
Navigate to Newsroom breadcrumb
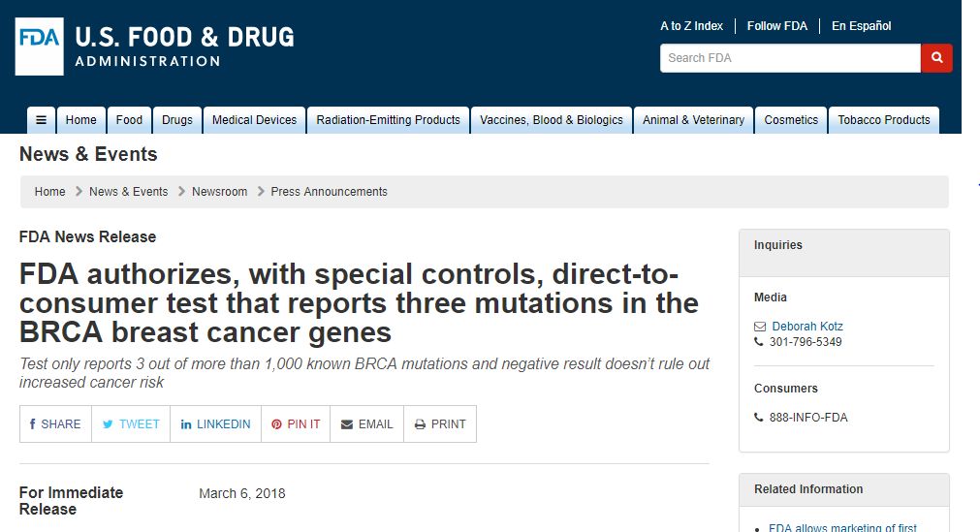pos(219,192)
